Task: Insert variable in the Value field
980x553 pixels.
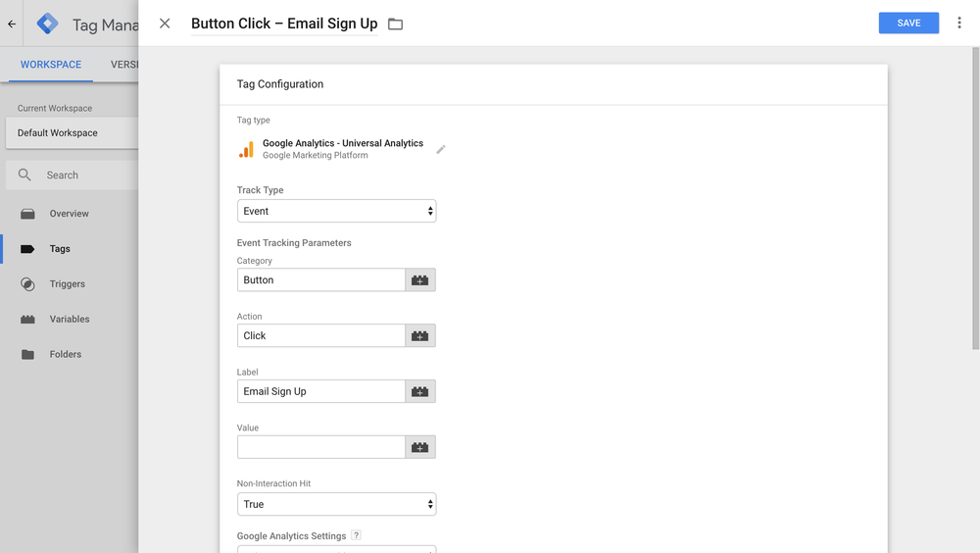Action: click(x=420, y=447)
